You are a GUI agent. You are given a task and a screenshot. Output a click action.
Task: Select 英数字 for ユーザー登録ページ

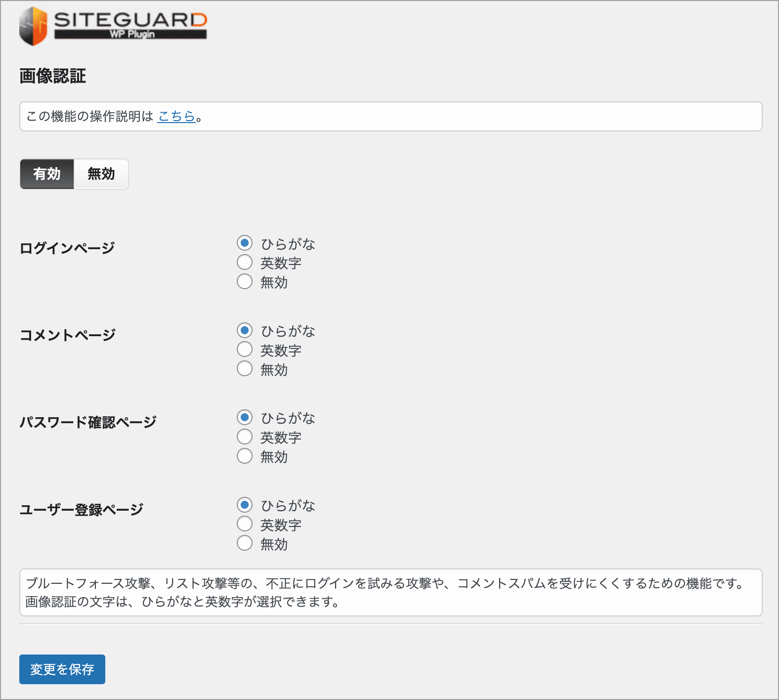coord(245,524)
